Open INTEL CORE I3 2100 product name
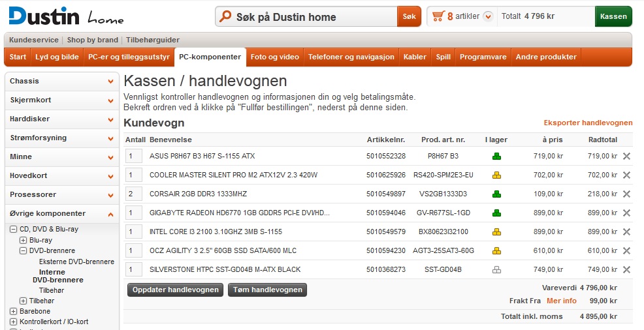The width and height of the screenshot is (644, 330). click(x=216, y=232)
